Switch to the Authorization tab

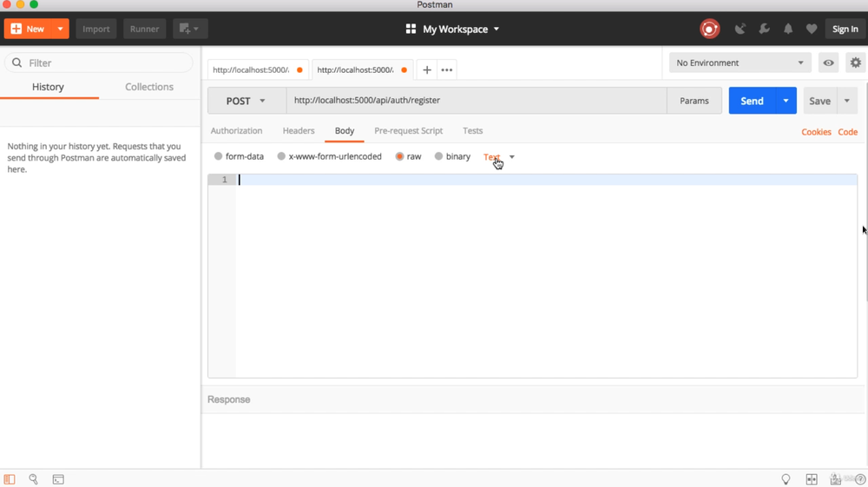point(236,131)
